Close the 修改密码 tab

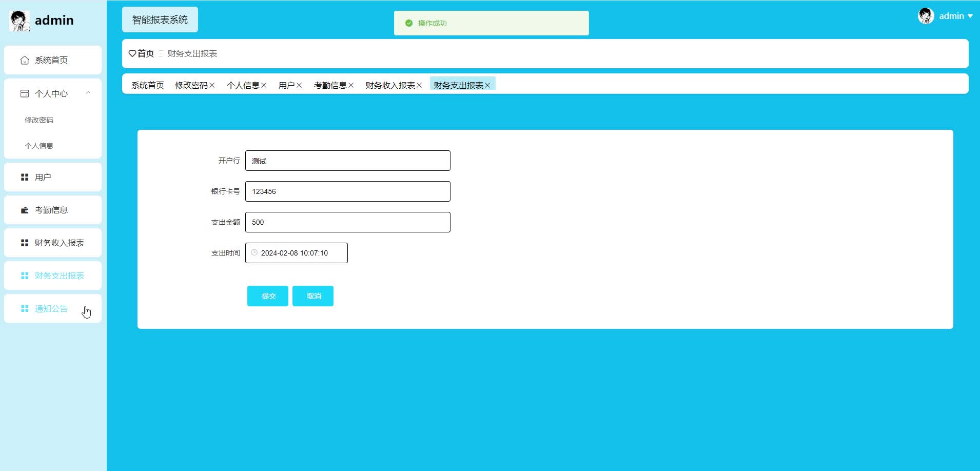point(212,85)
